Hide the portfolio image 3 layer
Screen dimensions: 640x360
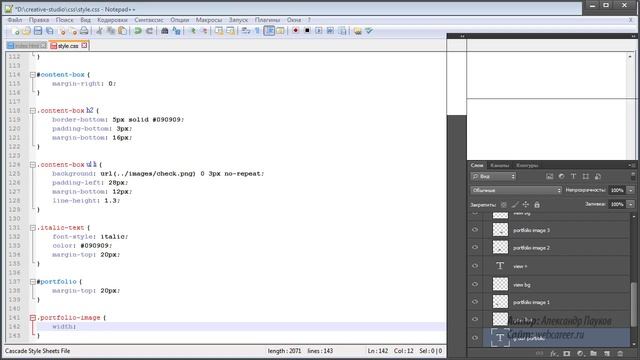[475, 230]
